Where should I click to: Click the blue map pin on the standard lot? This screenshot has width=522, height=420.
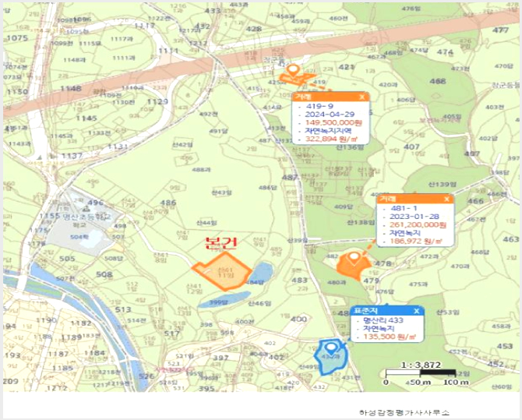pos(330,349)
